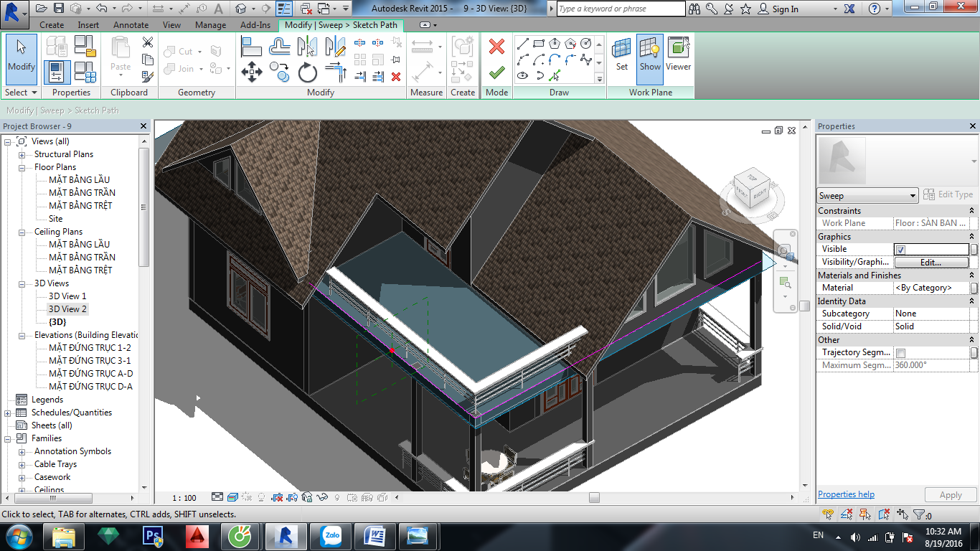Image resolution: width=980 pixels, height=551 pixels.
Task: Select the Ellipse draw tool
Action: tap(523, 75)
